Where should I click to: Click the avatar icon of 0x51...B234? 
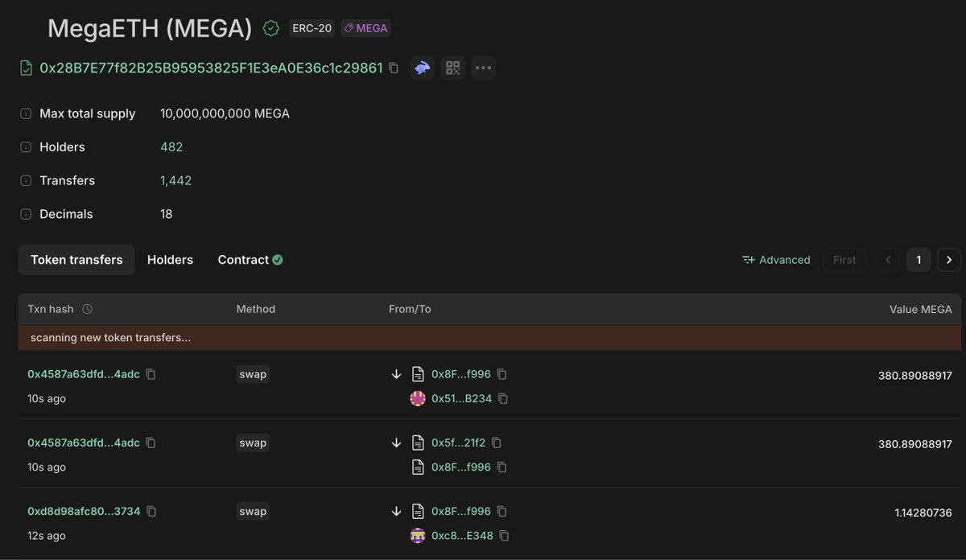(x=418, y=398)
